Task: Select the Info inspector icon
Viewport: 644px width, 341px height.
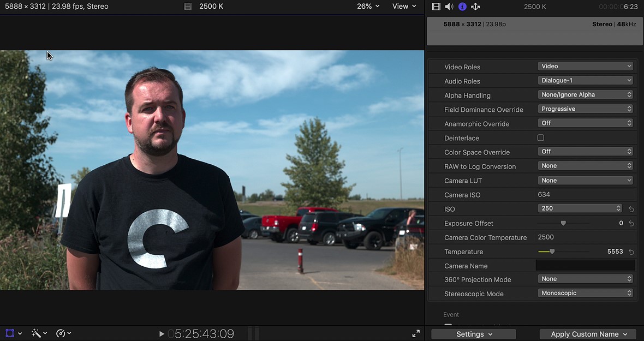Action: pyautogui.click(x=462, y=7)
